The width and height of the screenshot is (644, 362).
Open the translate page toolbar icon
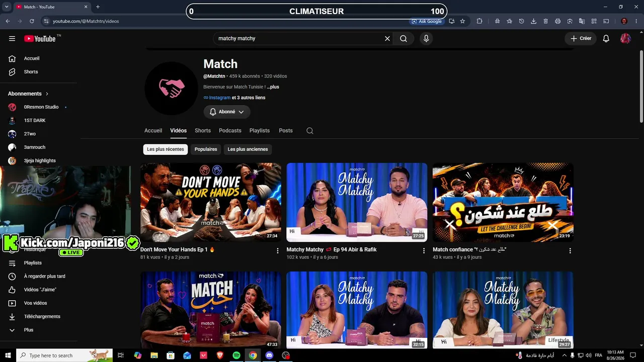(x=582, y=21)
